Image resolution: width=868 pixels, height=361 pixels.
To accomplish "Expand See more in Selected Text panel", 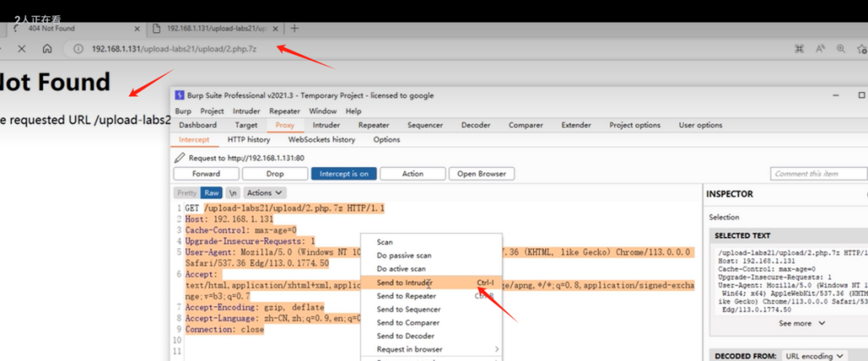I will click(802, 323).
